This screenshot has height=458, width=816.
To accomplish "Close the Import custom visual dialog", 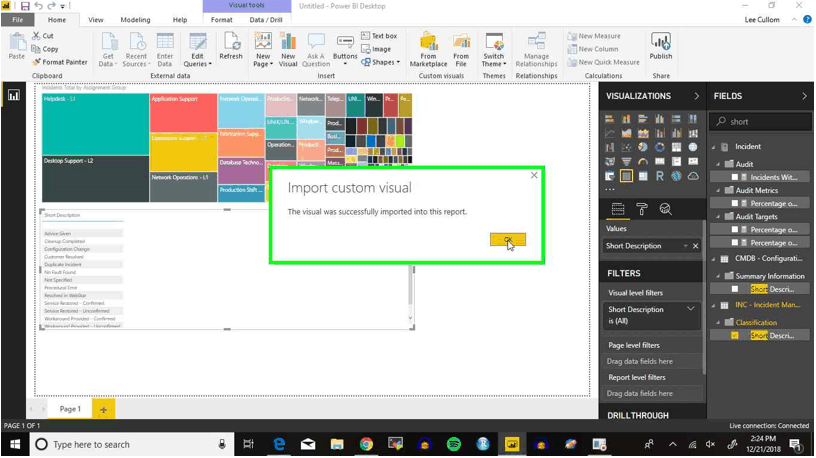I will 534,175.
